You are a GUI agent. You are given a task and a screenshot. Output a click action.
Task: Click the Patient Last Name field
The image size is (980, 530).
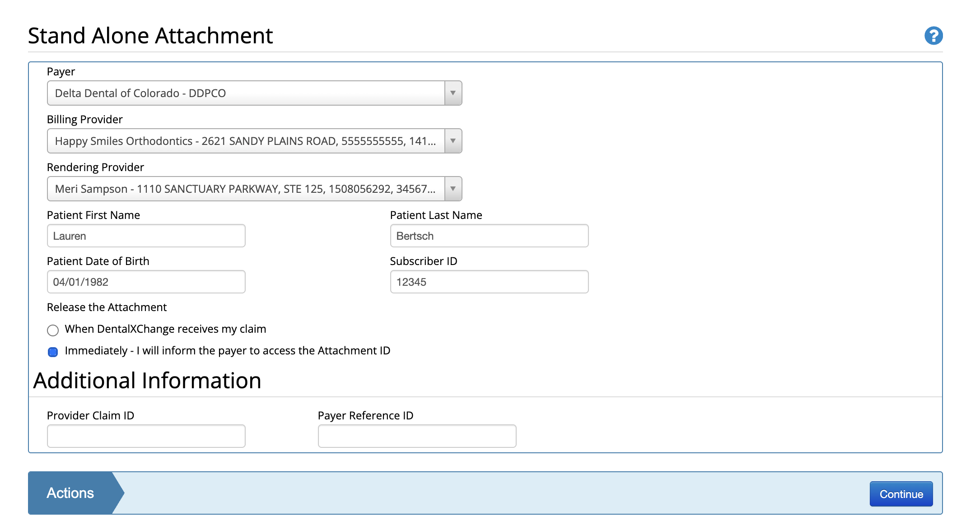pos(489,236)
